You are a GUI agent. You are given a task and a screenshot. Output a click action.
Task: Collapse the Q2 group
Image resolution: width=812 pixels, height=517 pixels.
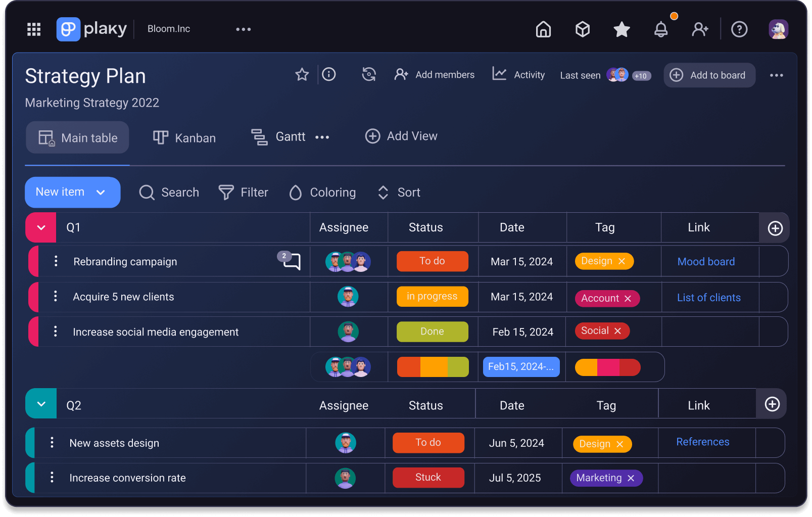click(x=40, y=403)
